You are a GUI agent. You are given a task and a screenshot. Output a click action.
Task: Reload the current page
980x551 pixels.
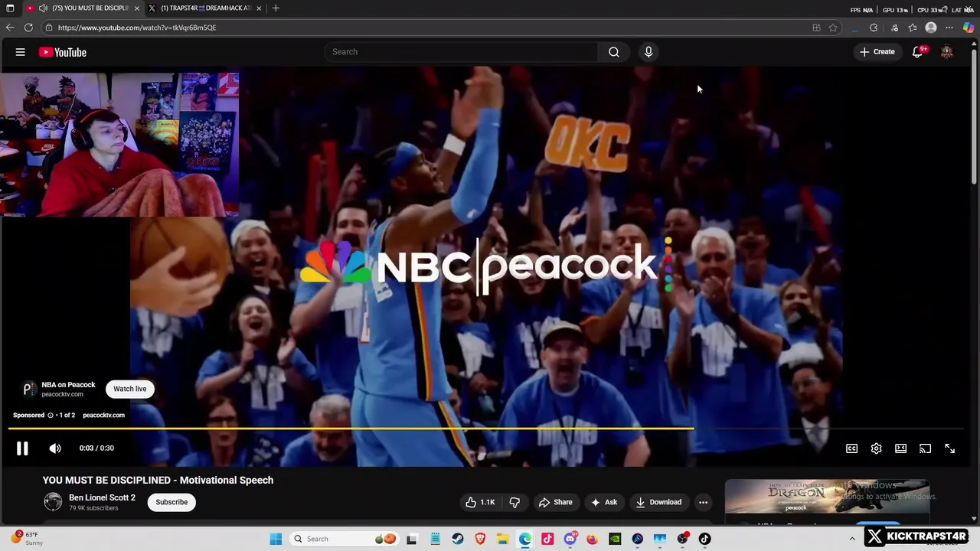(28, 28)
